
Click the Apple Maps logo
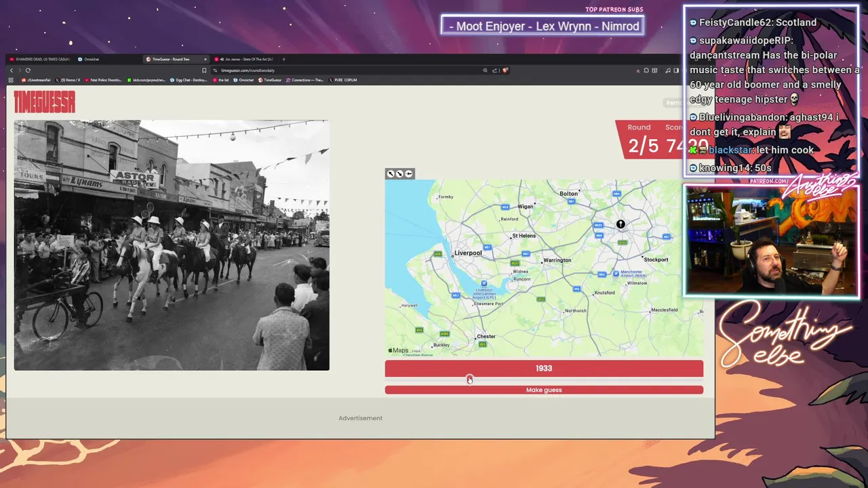(x=398, y=350)
